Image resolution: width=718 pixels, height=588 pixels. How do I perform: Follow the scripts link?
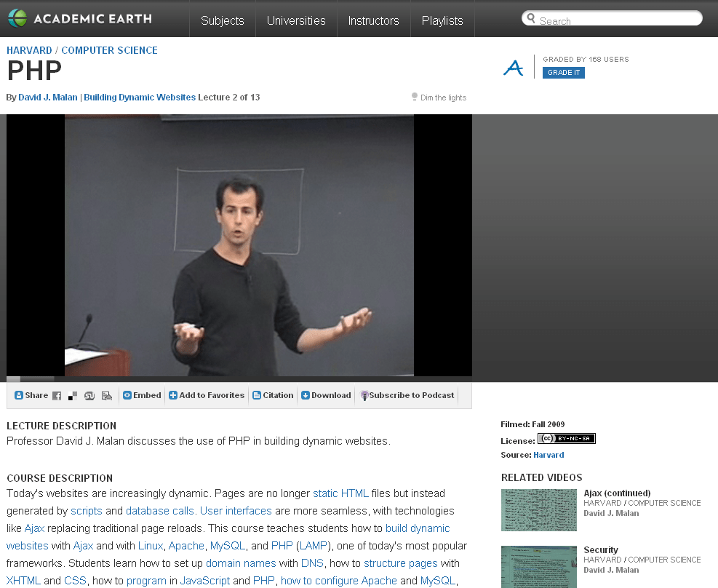pos(87,511)
